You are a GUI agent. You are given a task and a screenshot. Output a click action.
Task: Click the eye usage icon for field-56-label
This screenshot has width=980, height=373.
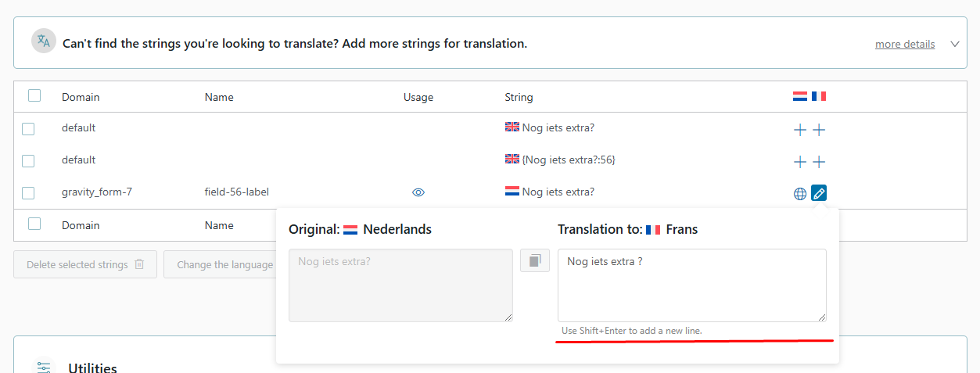click(418, 192)
